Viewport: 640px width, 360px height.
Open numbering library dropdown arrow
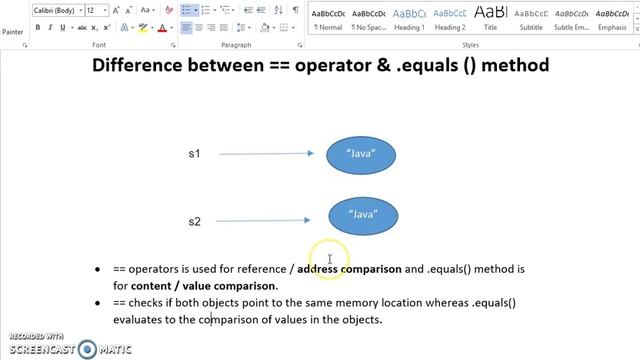pos(215,10)
